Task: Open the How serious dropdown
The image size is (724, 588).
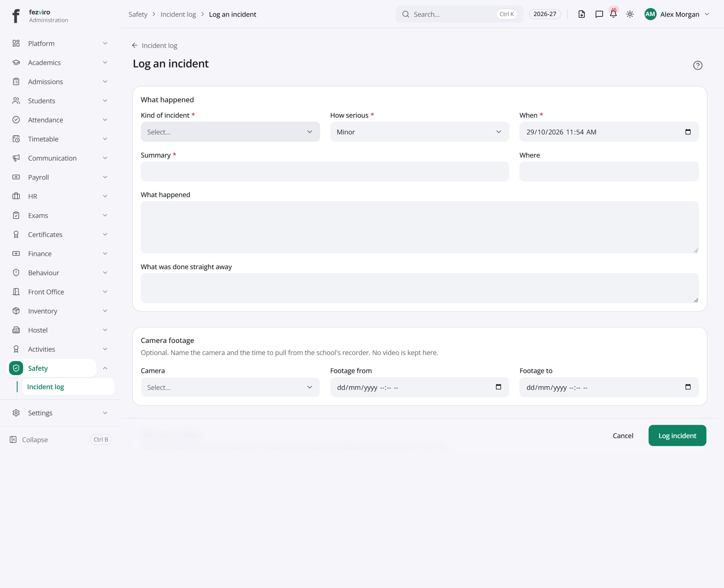Action: 420,132
